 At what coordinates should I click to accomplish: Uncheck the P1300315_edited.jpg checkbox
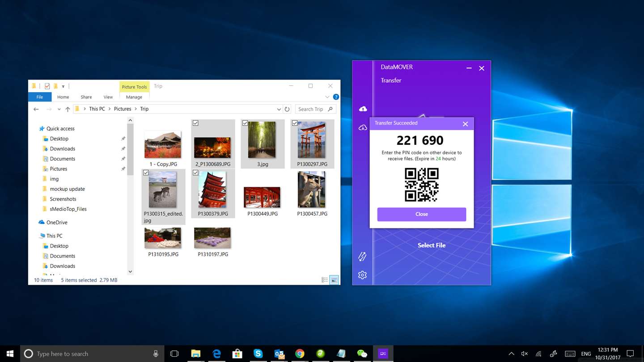(146, 173)
